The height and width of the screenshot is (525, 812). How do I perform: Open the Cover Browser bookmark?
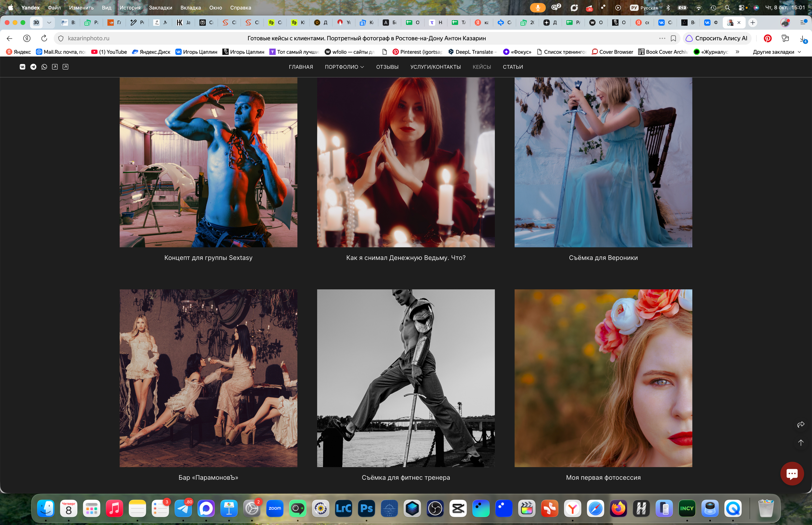coord(612,52)
